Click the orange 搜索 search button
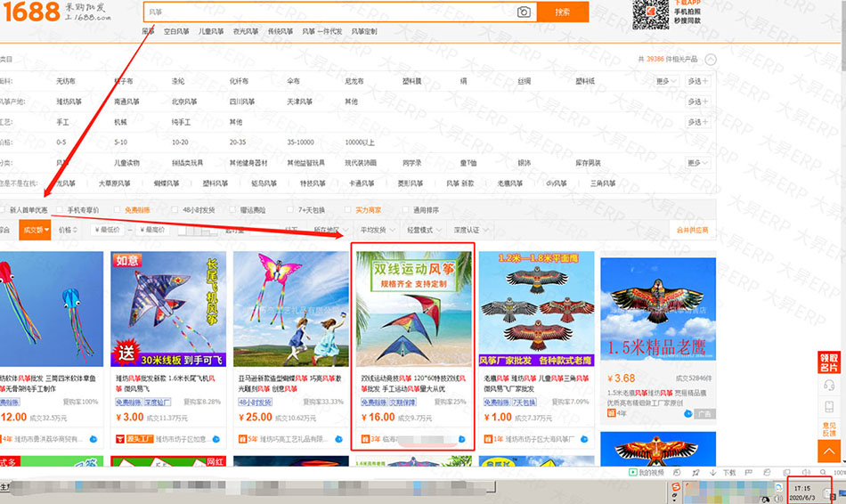The image size is (846, 504). point(562,12)
